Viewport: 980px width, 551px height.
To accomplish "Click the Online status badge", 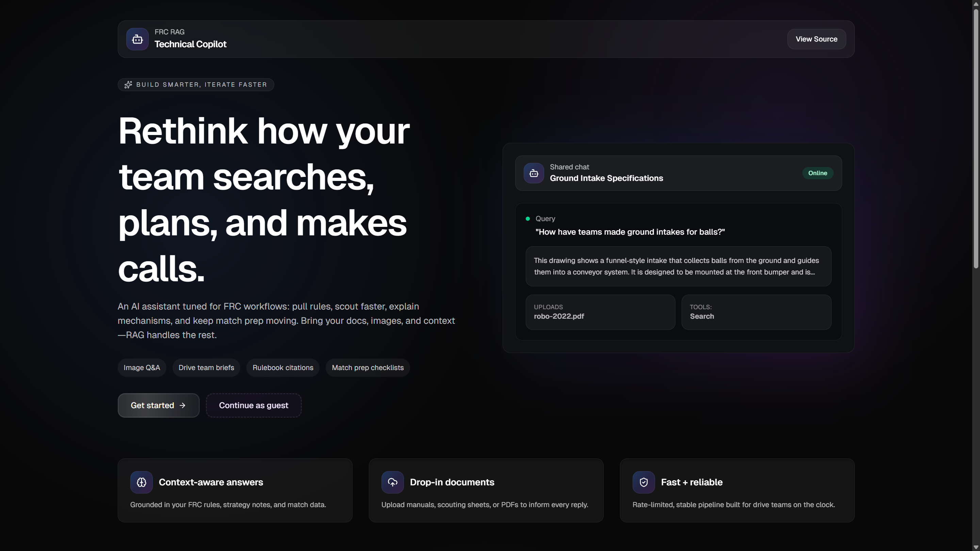I will coord(818,173).
